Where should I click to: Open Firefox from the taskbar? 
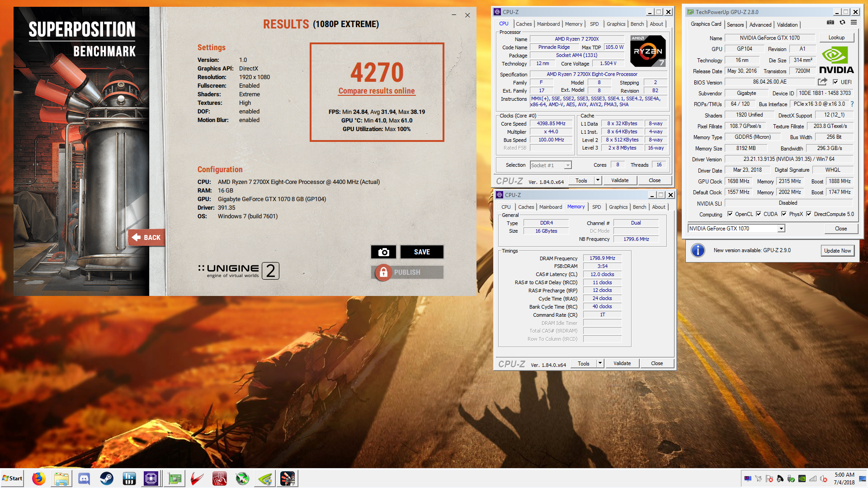(39, 479)
